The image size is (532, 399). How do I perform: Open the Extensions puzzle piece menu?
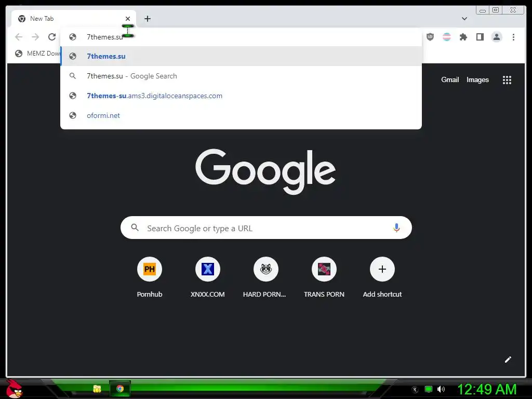coord(463,37)
